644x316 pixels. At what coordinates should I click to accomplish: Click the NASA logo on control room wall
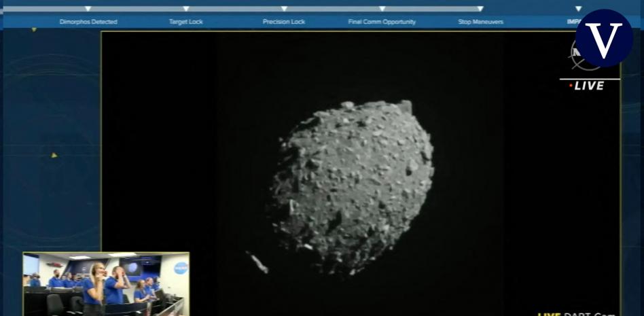181,268
